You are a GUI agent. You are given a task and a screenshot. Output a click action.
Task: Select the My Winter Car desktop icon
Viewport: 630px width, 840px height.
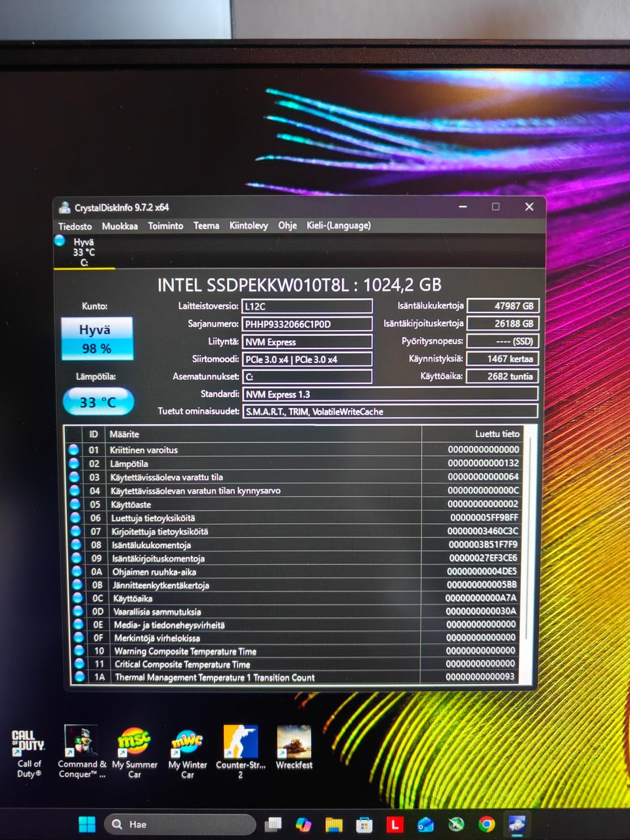coord(187,742)
